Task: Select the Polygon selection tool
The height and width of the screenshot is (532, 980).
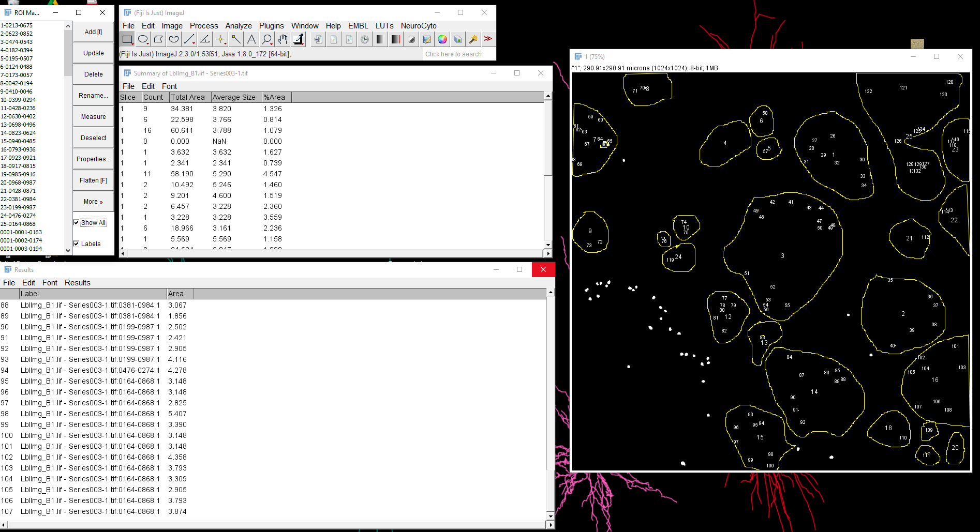Action: click(x=158, y=39)
